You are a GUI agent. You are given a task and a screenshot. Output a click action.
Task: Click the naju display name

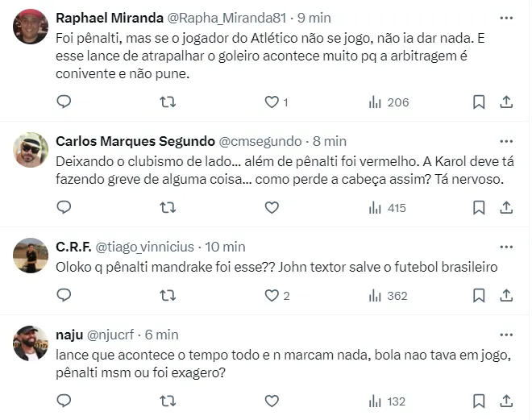[69, 334]
